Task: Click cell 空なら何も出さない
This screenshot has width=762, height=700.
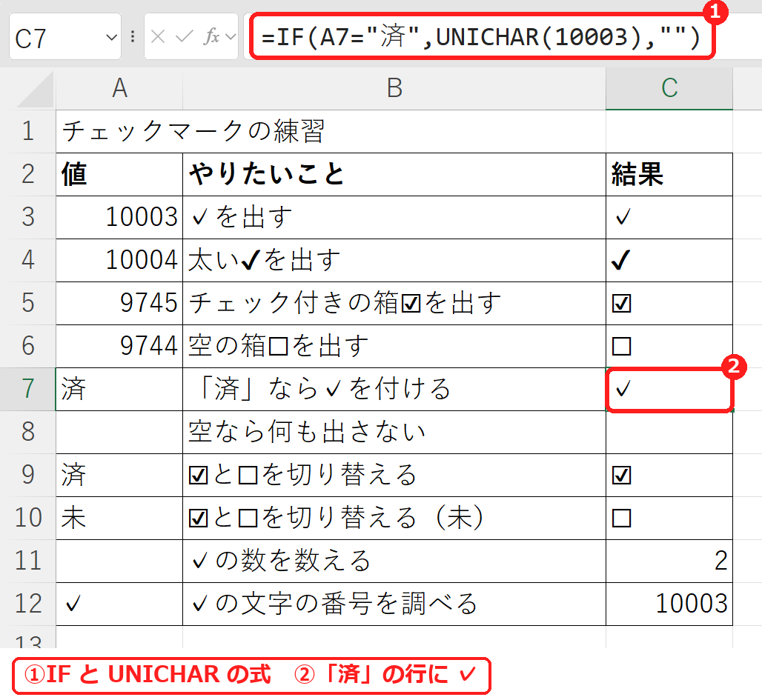Action: 394,432
